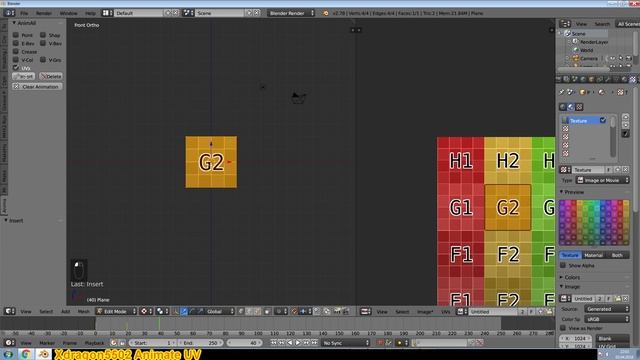Toggle the Crease checkbox
This screenshot has height=360, width=640.
[x=16, y=51]
